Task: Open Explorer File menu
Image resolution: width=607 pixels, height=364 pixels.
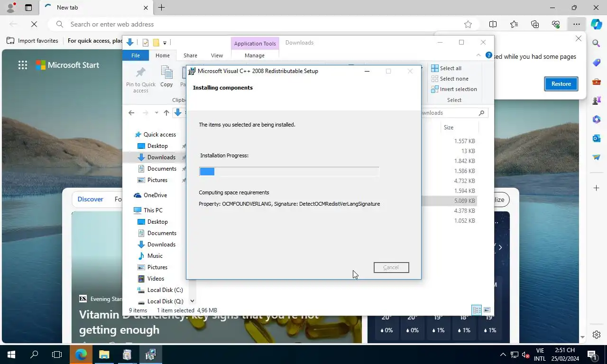Action: [x=136, y=55]
